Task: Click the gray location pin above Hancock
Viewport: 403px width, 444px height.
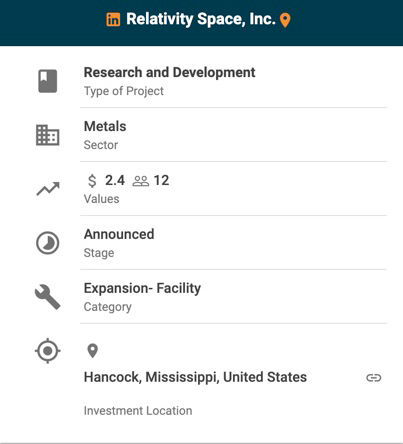Action: (92, 351)
